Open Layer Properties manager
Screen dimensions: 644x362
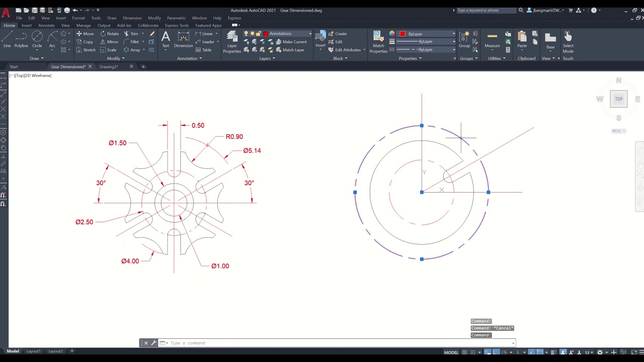click(232, 41)
